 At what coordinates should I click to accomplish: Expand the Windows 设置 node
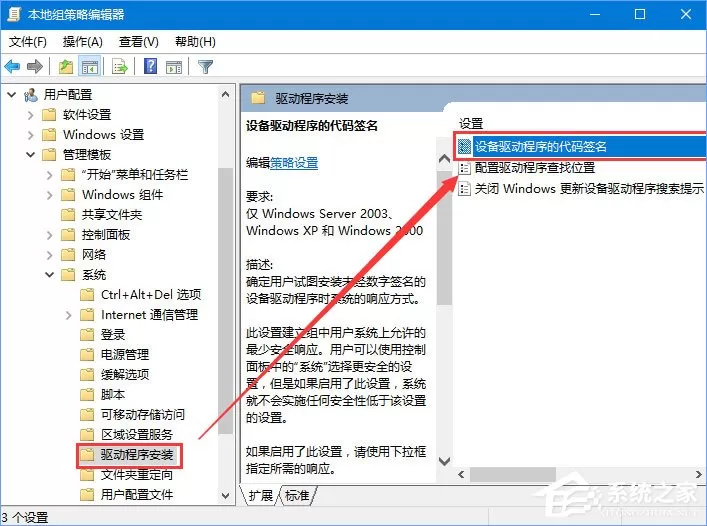coord(30,135)
